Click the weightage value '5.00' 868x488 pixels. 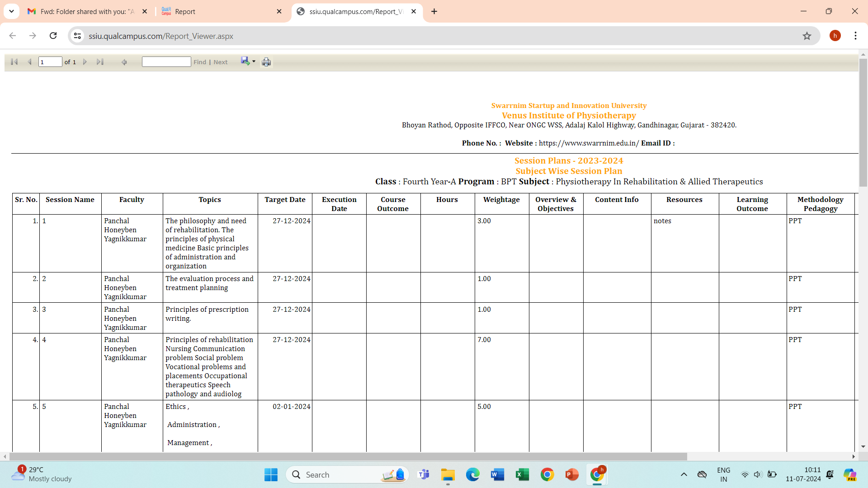(484, 407)
